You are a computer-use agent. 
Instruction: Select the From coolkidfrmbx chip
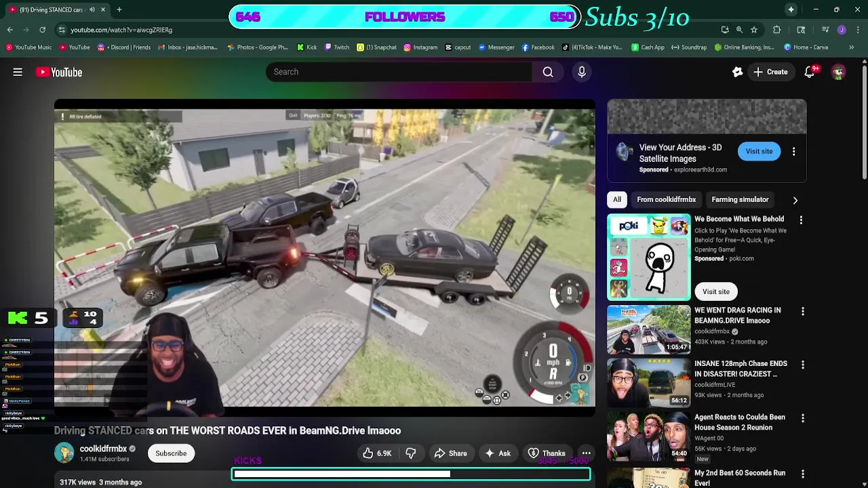666,199
